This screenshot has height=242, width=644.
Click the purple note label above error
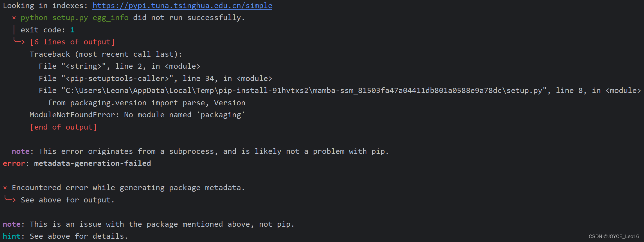[x=20, y=151]
